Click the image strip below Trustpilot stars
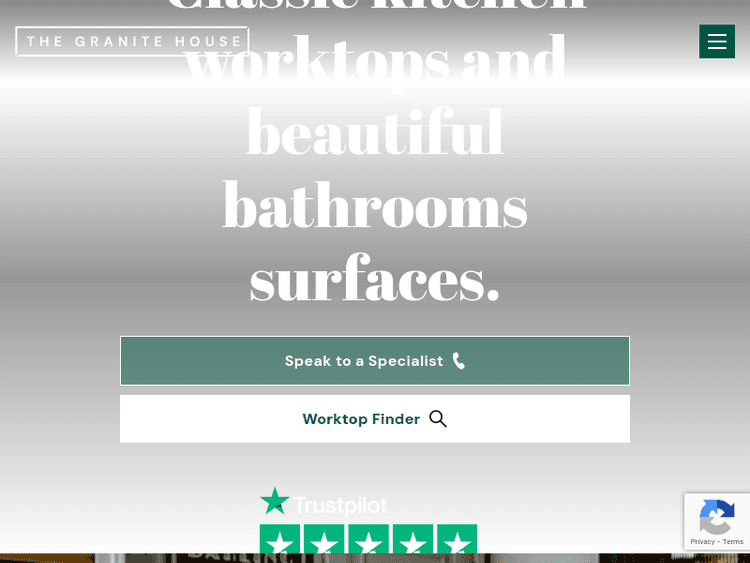Screen dimensions: 750x563 tap(375, 558)
